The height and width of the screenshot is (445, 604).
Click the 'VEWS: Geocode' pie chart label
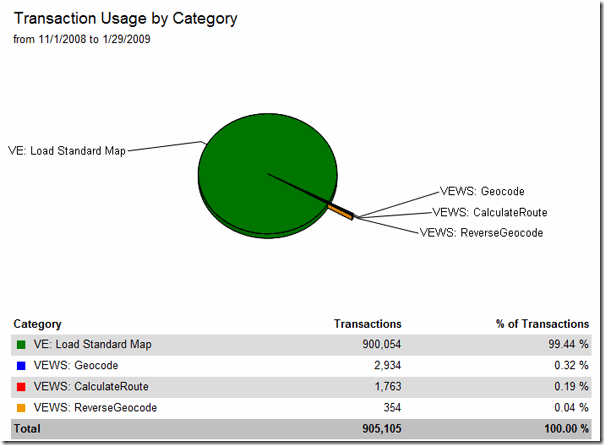coord(482,191)
